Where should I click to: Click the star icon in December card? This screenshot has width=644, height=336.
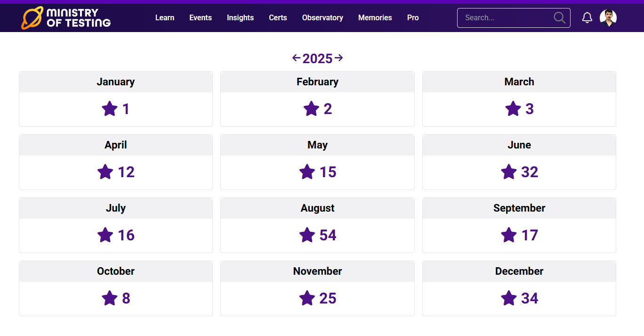point(509,298)
